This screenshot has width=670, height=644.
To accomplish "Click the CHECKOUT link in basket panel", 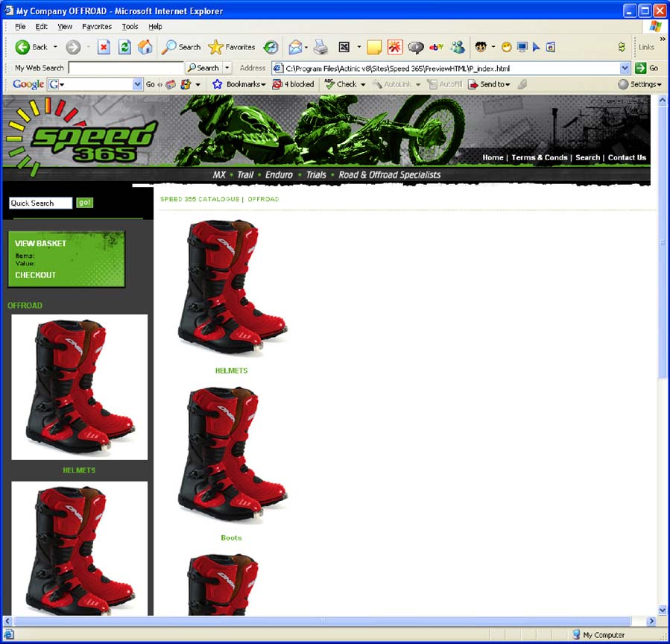I will [x=36, y=275].
